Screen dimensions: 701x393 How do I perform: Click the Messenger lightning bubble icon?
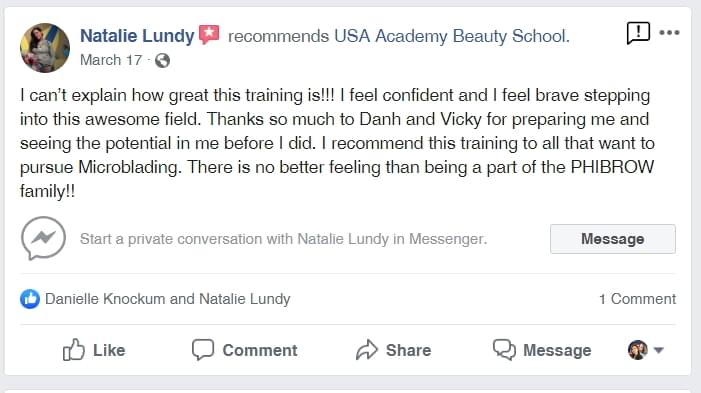43,238
